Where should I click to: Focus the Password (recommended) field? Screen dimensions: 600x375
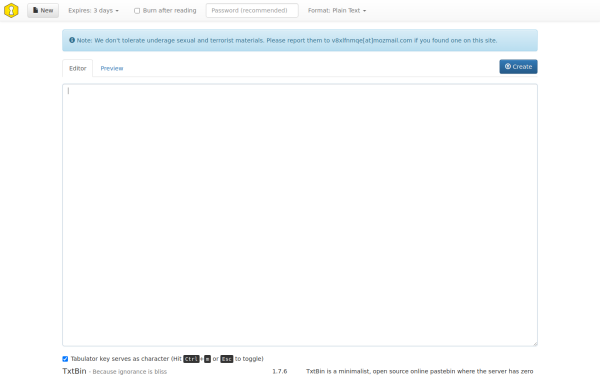click(x=252, y=10)
